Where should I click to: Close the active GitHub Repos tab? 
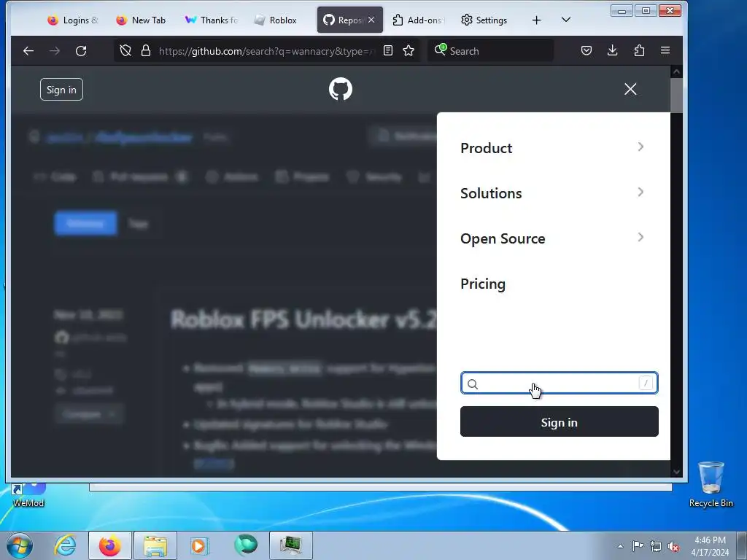pos(371,20)
